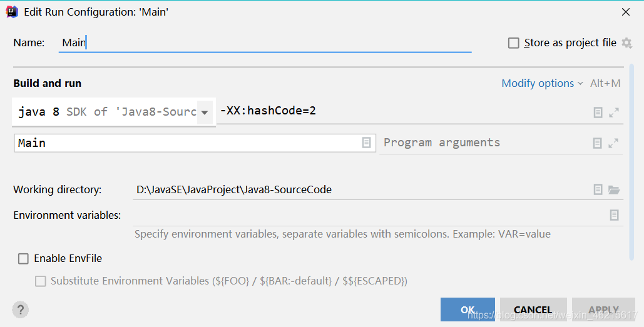
Task: Open Program arguments text editor icon
Action: pos(598,143)
